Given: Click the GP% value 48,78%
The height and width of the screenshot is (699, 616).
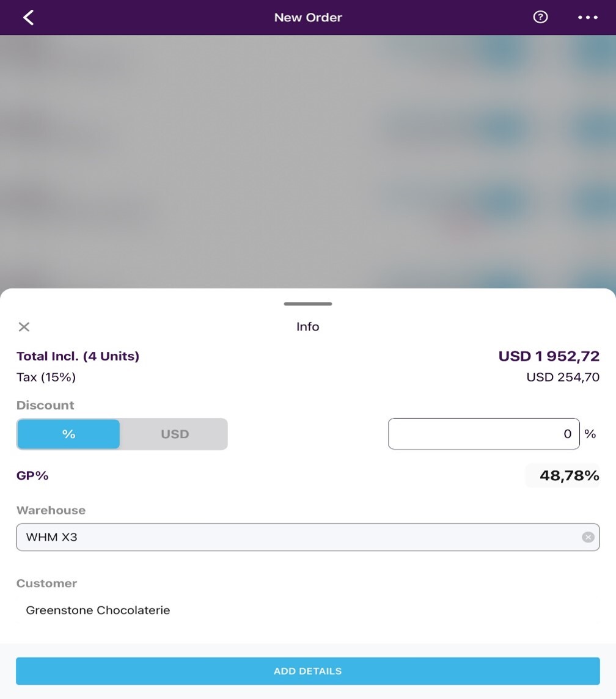Looking at the screenshot, I should pyautogui.click(x=569, y=475).
